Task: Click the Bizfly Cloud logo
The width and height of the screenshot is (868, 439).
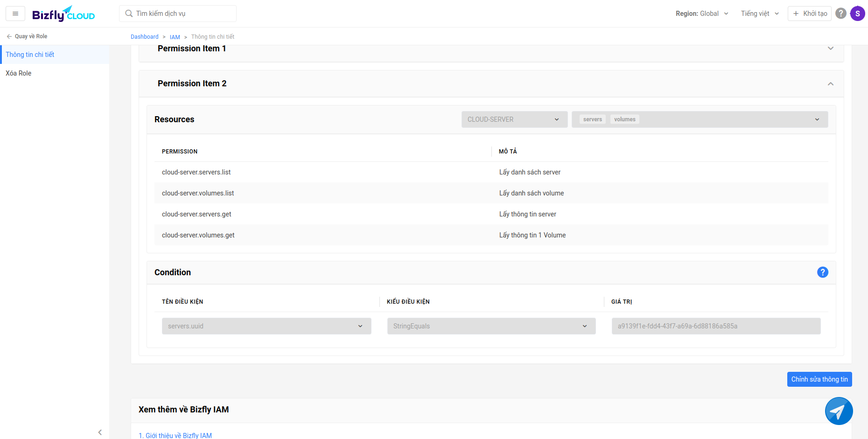Action: point(63,14)
